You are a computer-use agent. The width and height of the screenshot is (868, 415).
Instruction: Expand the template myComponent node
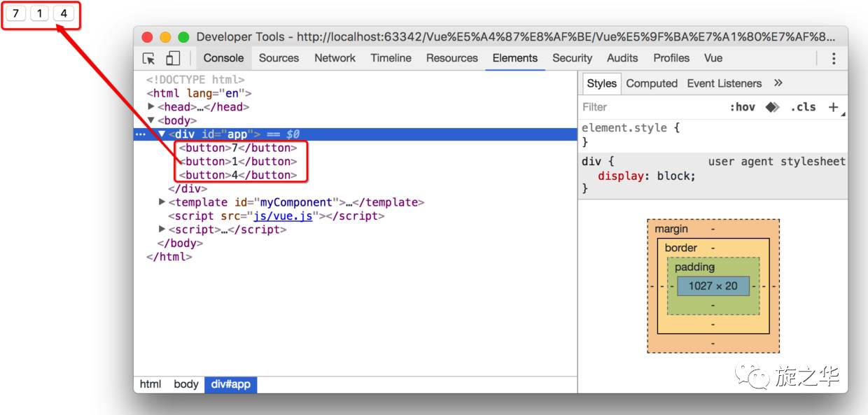click(162, 202)
